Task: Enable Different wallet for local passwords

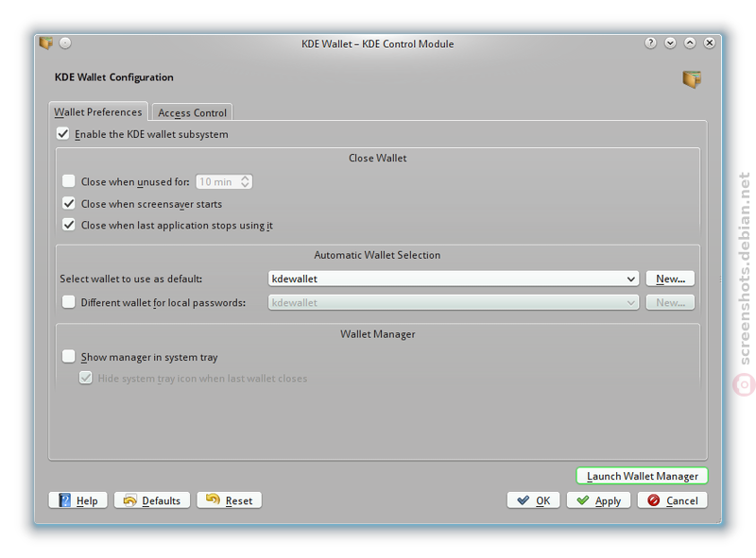Action: (69, 302)
